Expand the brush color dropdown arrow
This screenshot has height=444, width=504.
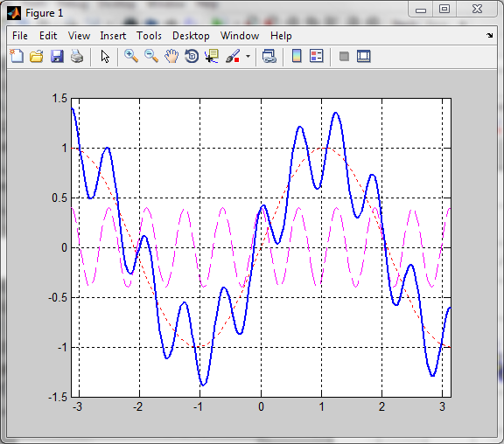[x=248, y=57]
